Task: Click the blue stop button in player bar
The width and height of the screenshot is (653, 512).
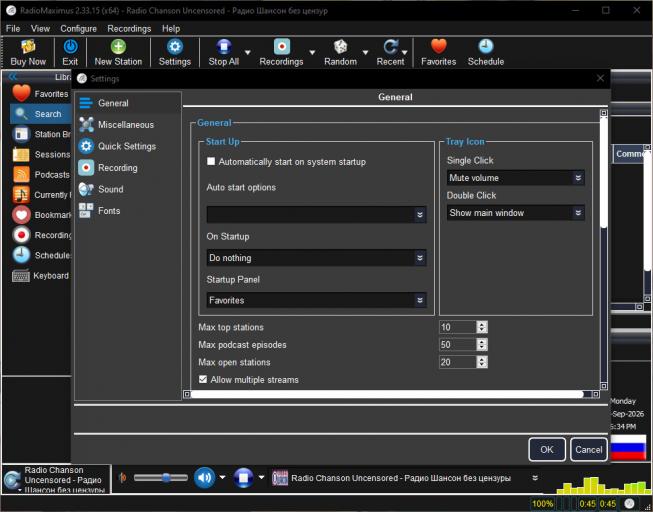Action: click(x=243, y=478)
